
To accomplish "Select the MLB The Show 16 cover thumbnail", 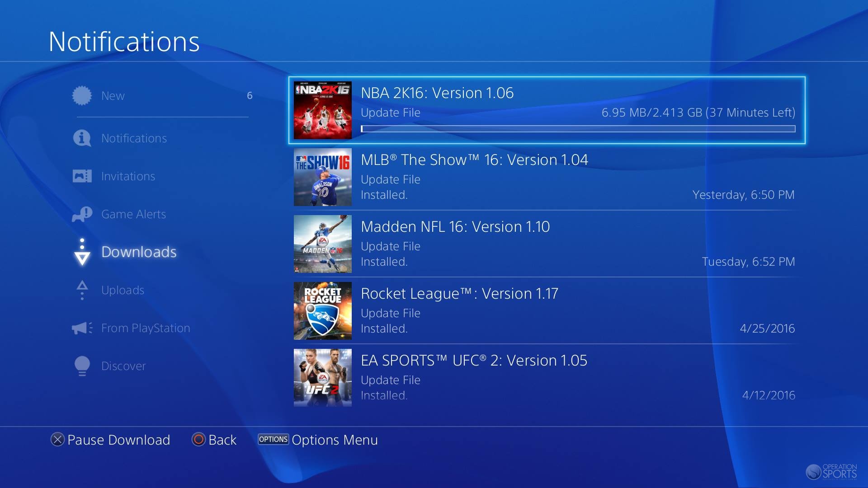I will click(x=323, y=177).
